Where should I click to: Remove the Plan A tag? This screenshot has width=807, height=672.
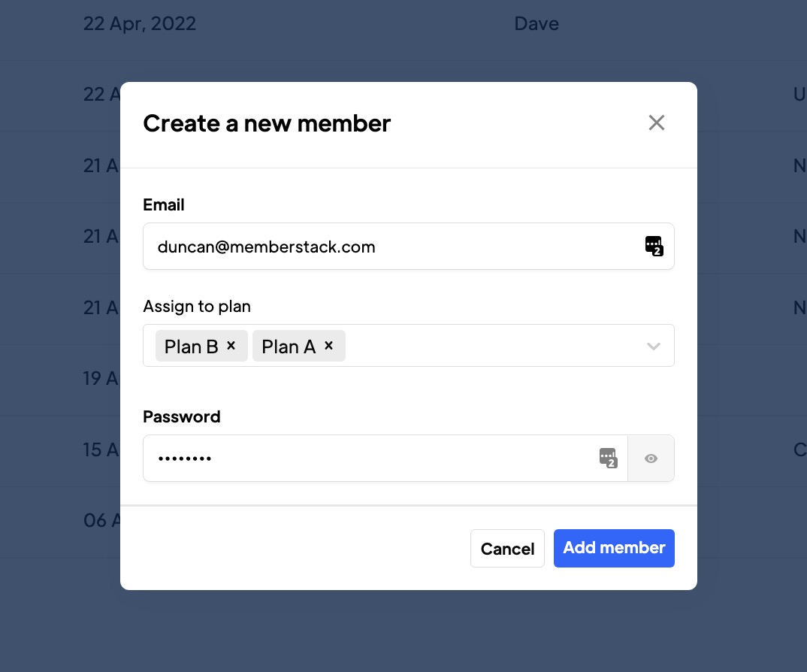click(328, 346)
